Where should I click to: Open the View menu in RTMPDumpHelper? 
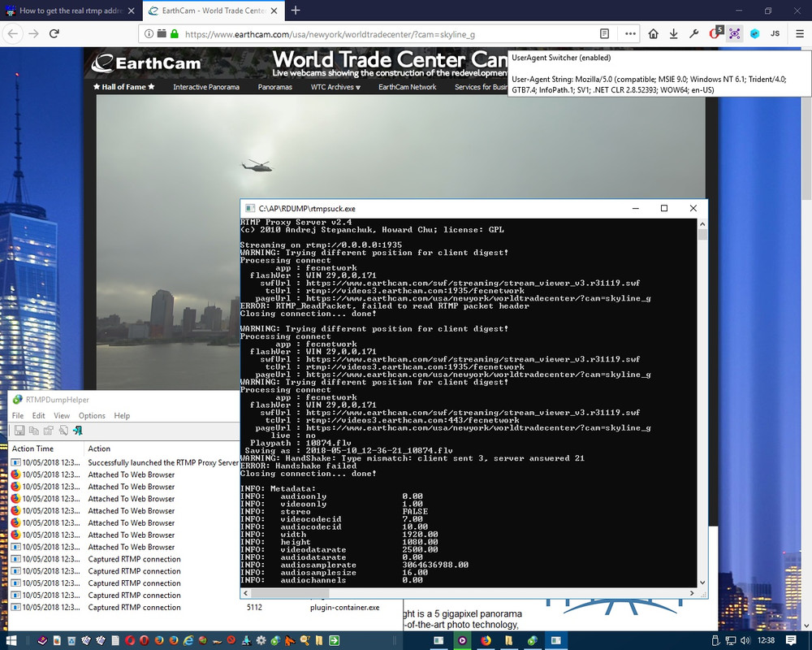click(62, 416)
